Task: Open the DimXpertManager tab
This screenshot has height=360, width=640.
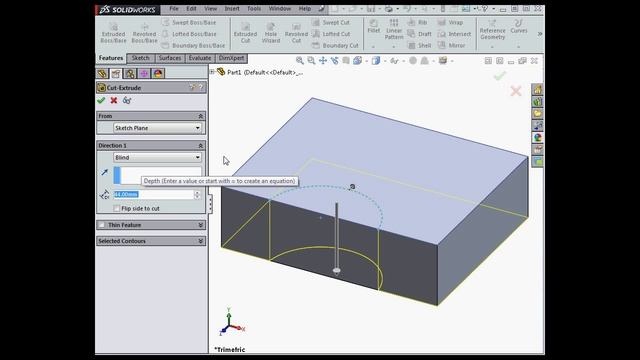Action: click(144, 73)
